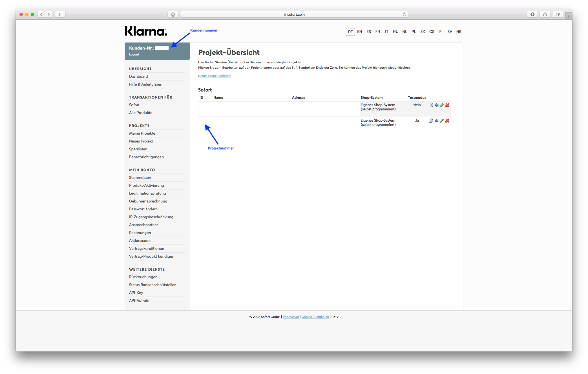The width and height of the screenshot is (588, 374).
Task: Click Neues Projekt anlegen link
Action: (x=215, y=76)
